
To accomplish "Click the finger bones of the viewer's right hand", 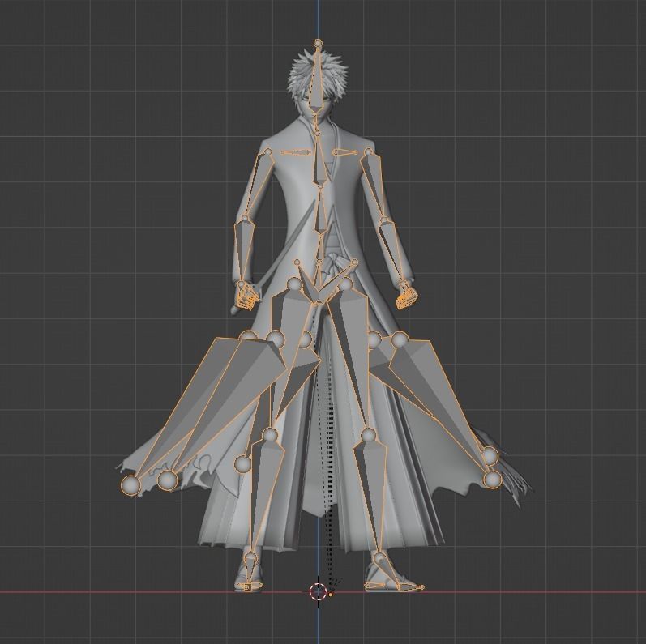I will (x=406, y=296).
